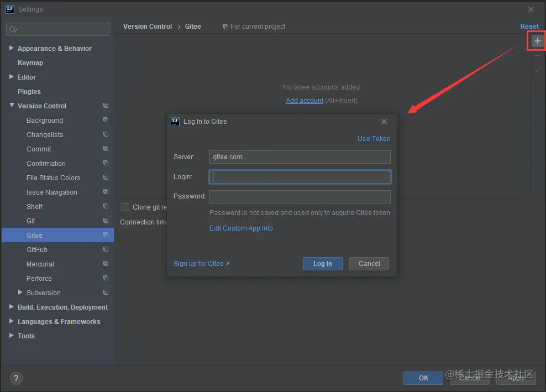This screenshot has width=546, height=392.
Task: Expand the Subversion node
Action: (20, 292)
